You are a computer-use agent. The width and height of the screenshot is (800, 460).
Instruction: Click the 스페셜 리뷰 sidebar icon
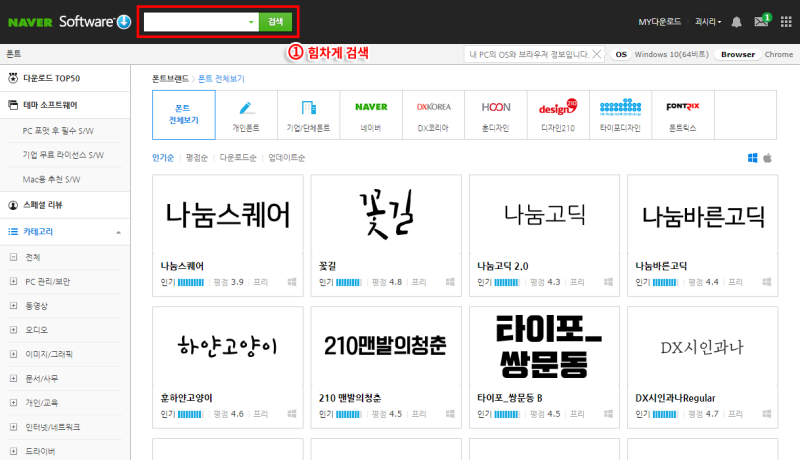pyautogui.click(x=13, y=205)
